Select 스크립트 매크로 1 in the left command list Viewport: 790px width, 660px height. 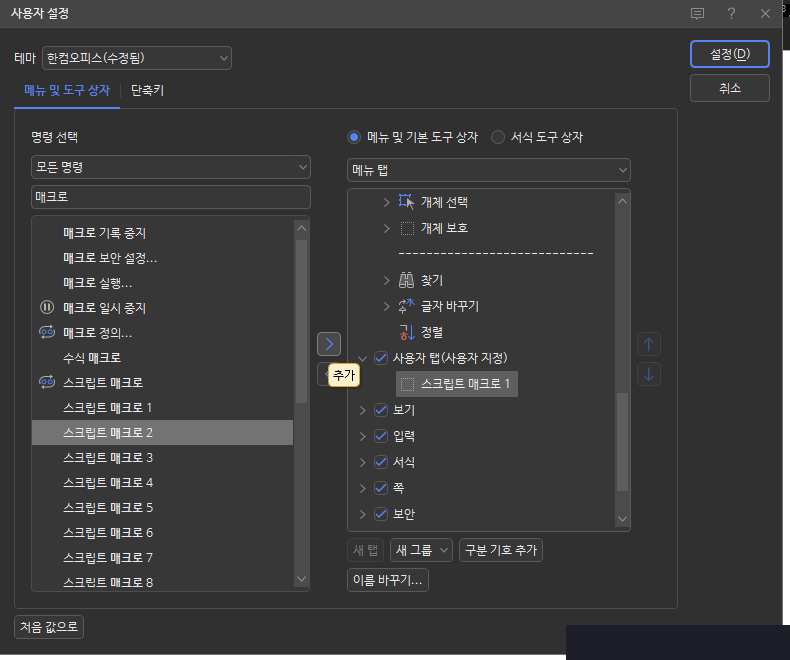coord(162,408)
